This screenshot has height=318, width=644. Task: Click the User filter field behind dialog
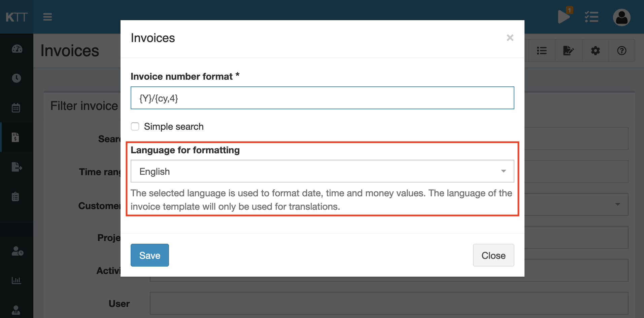click(x=389, y=303)
